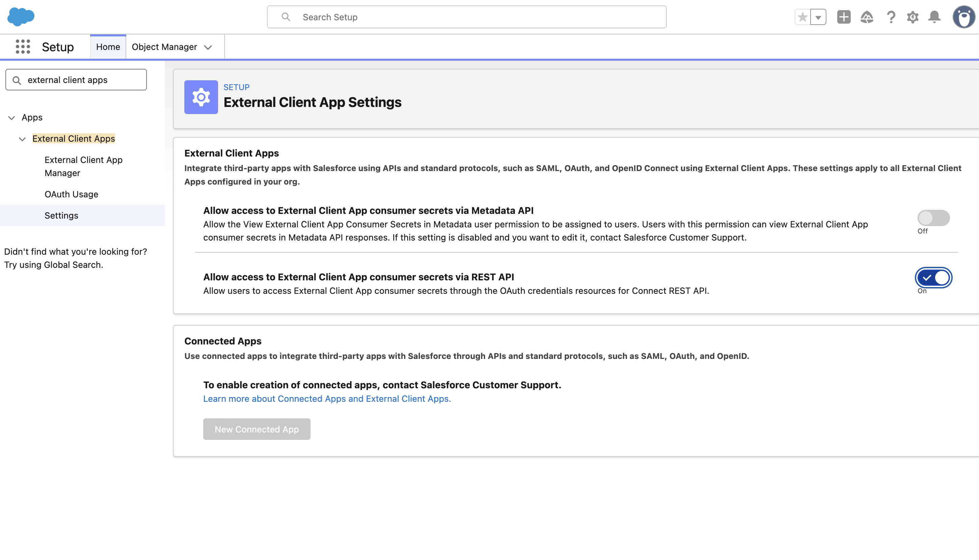Click the Apps sidebar label
979x560 pixels.
coord(32,117)
